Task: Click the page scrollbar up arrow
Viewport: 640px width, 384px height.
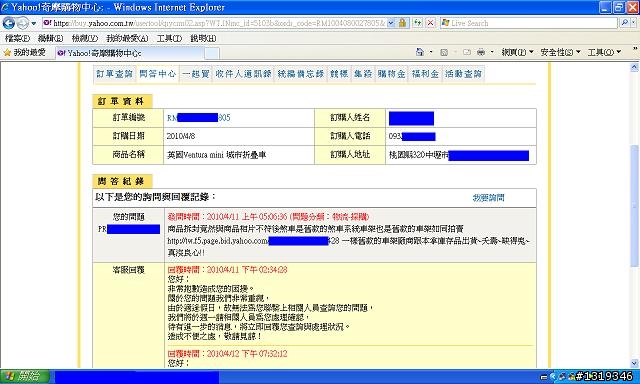Action: click(634, 67)
